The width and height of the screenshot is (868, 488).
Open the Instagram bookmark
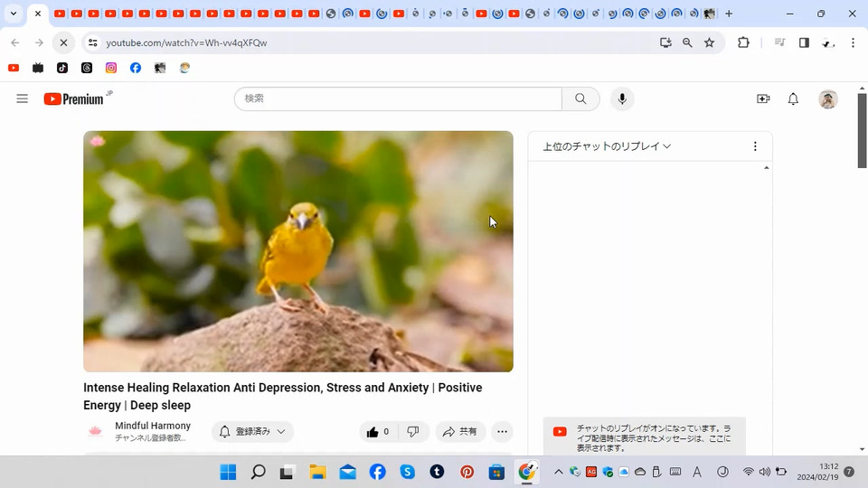point(111,68)
